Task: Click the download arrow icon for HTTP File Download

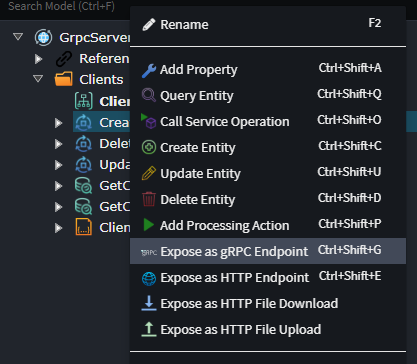Action: (x=149, y=304)
